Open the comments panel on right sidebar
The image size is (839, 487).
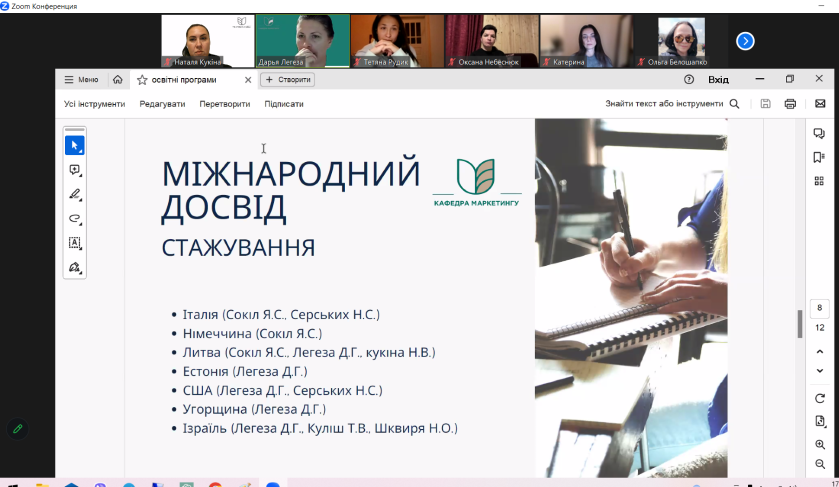819,133
